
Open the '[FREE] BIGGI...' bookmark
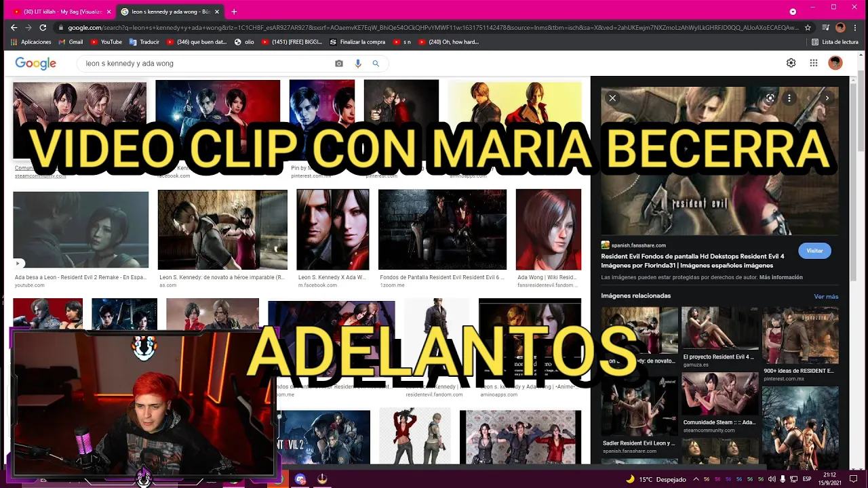[x=292, y=42]
